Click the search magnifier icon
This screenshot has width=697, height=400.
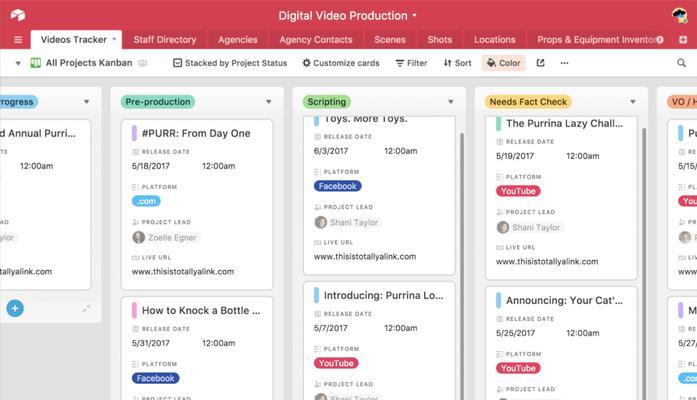click(681, 63)
